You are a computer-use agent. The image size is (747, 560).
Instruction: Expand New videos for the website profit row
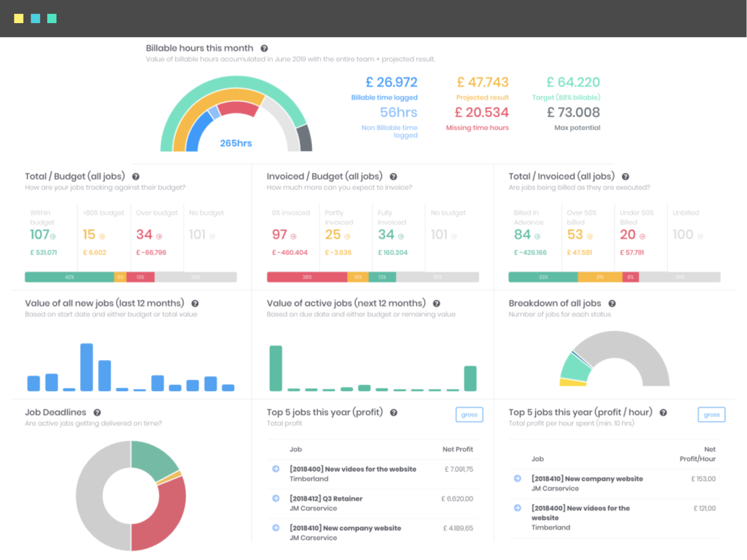[x=276, y=469]
